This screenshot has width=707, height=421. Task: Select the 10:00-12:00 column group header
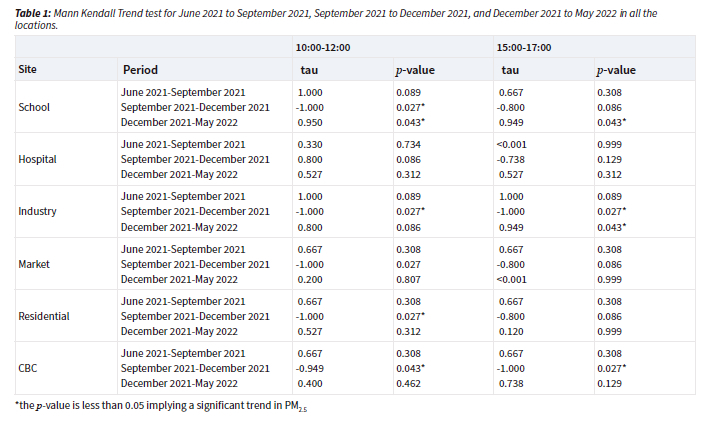(x=322, y=47)
